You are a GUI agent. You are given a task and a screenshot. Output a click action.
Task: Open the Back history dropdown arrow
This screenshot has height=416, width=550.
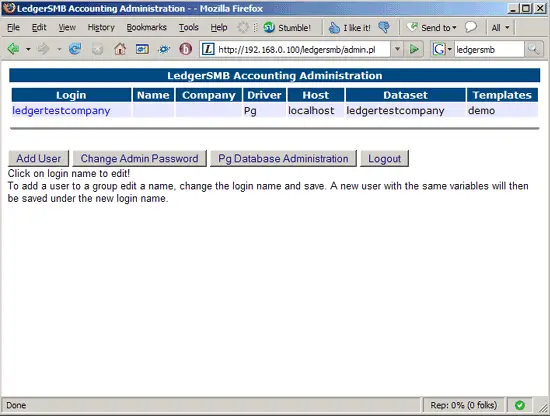pos(28,49)
